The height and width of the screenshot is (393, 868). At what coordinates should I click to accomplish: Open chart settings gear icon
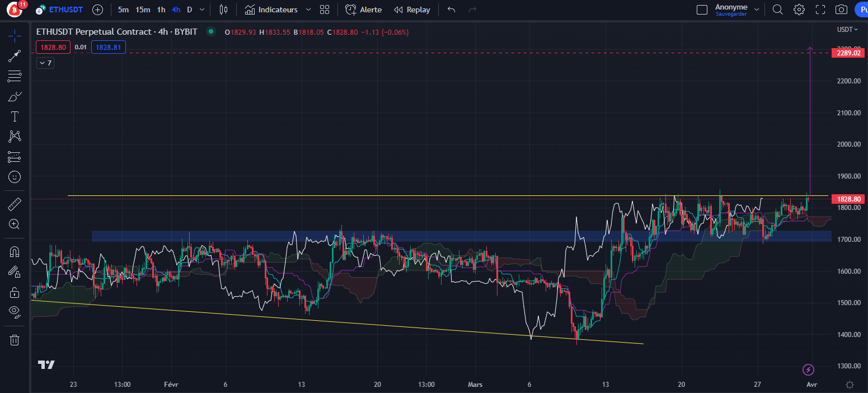[x=799, y=10]
